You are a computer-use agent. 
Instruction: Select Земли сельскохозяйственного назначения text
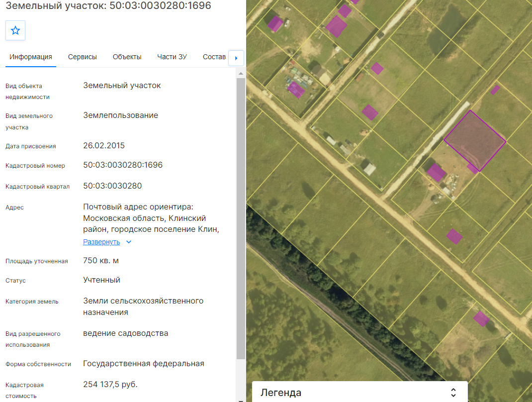pyautogui.click(x=143, y=306)
